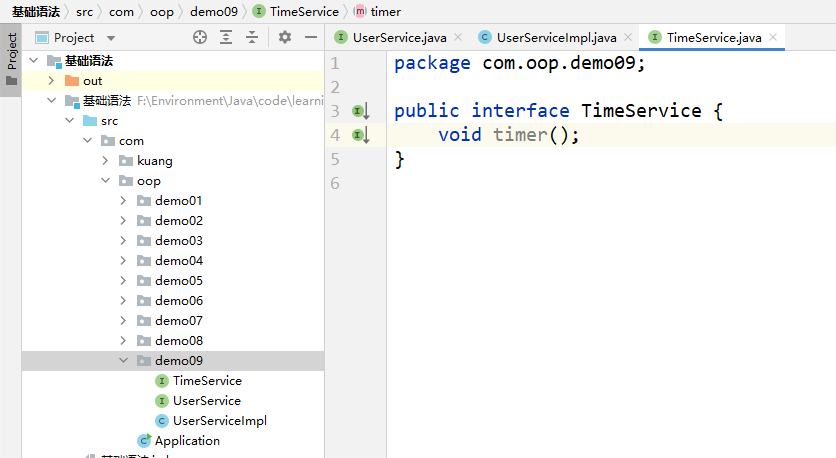The image size is (836, 458).
Task: Click the com breadcrumb
Action: click(122, 12)
